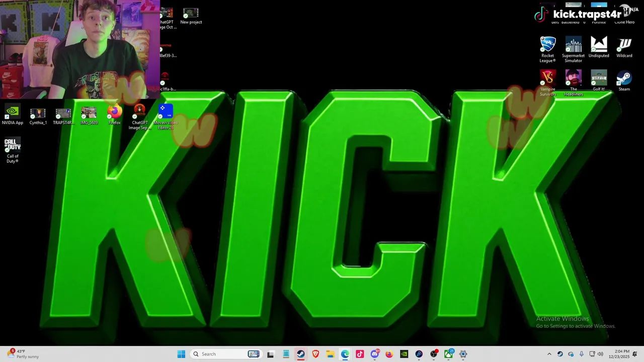Image resolution: width=644 pixels, height=362 pixels.
Task: Click the Steam system tray icon
Action: click(x=560, y=354)
